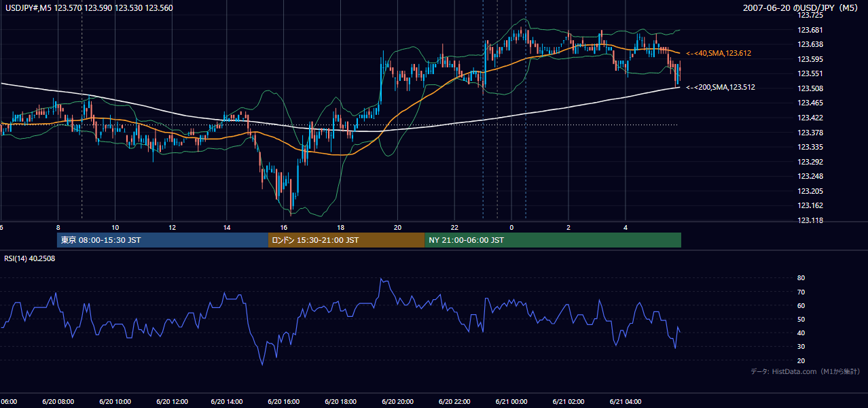Click price axis value 123.248
The height and width of the screenshot is (408, 868).
(810, 177)
